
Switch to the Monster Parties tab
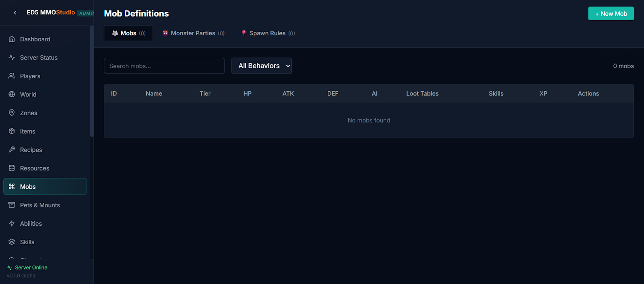click(x=194, y=33)
